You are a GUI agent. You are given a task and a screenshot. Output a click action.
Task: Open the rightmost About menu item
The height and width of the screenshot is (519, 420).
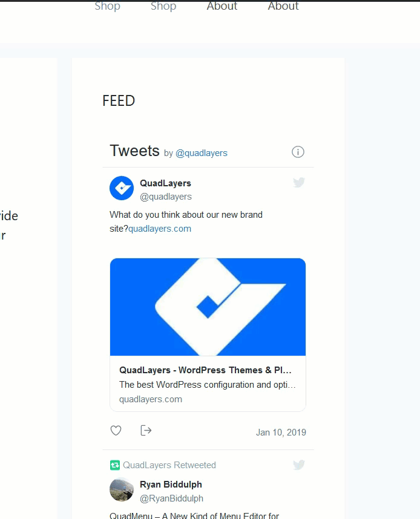(283, 6)
